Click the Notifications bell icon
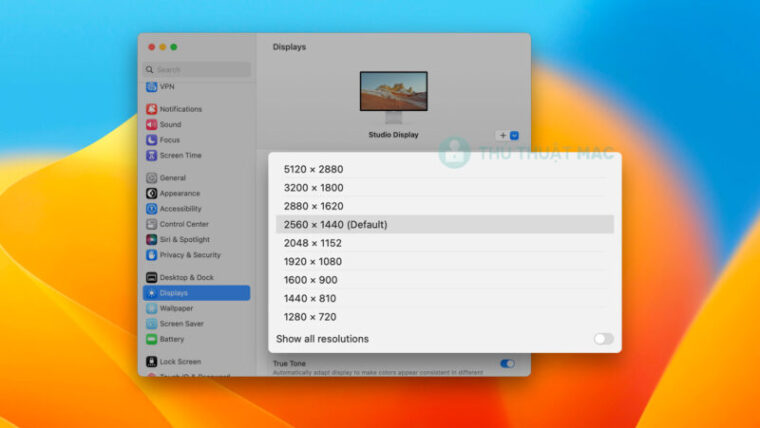The image size is (760, 428). [x=152, y=109]
